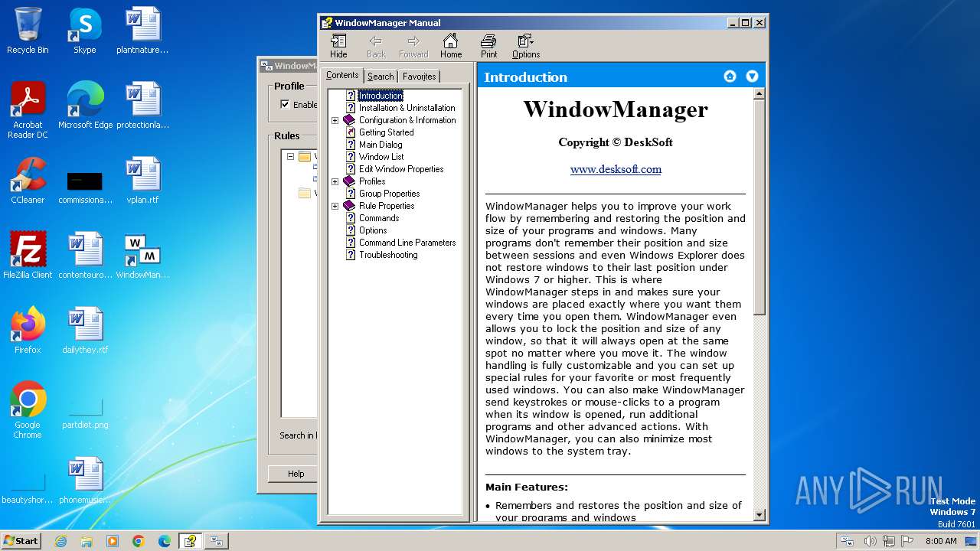Select the FileZilla Client shortcut
The image size is (980, 551).
click(28, 256)
